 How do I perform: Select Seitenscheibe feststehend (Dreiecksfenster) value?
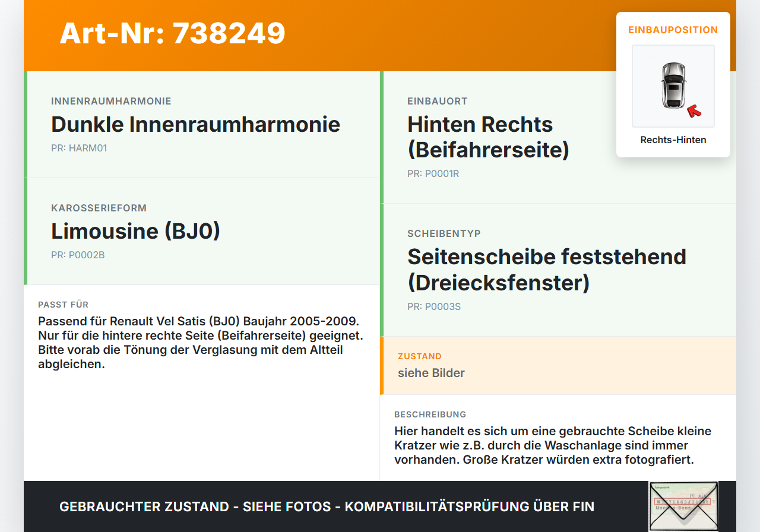click(x=547, y=270)
